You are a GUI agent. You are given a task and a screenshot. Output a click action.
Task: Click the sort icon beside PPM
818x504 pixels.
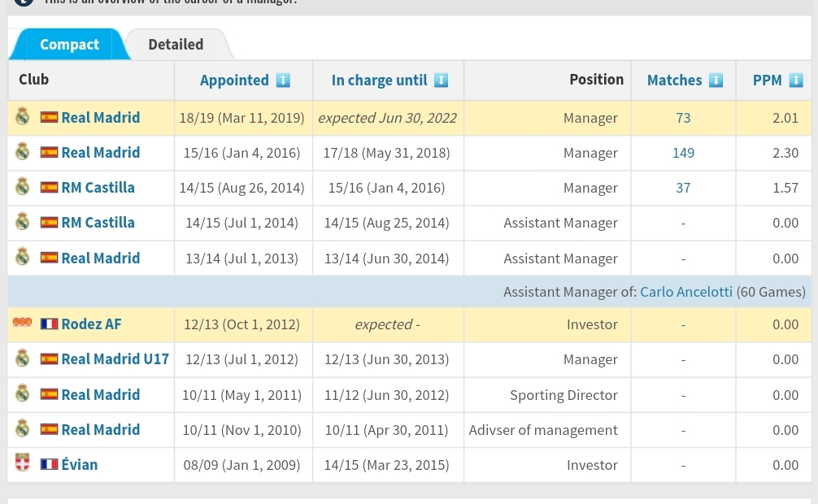pyautogui.click(x=795, y=80)
